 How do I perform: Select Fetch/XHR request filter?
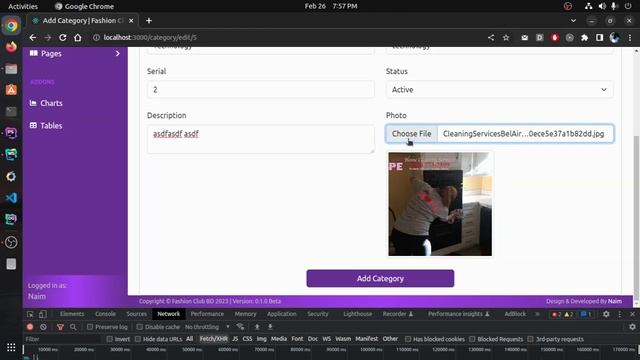tap(213, 339)
